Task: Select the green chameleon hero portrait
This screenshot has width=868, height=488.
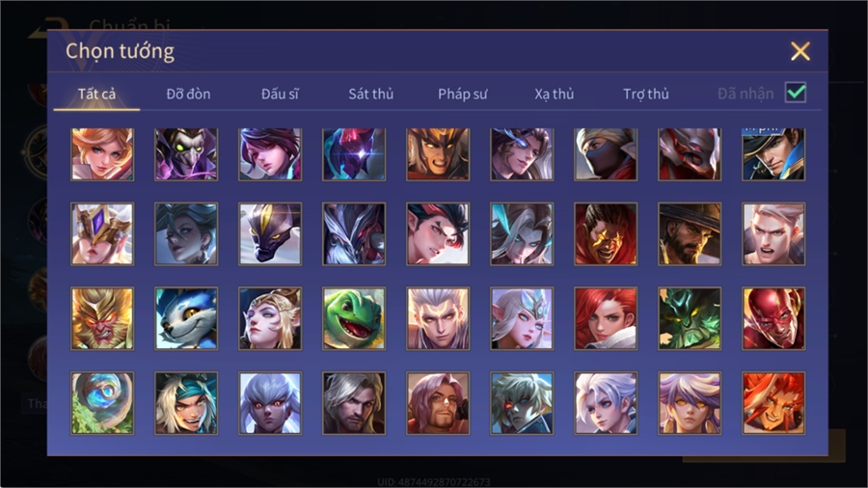Action: pos(354,318)
